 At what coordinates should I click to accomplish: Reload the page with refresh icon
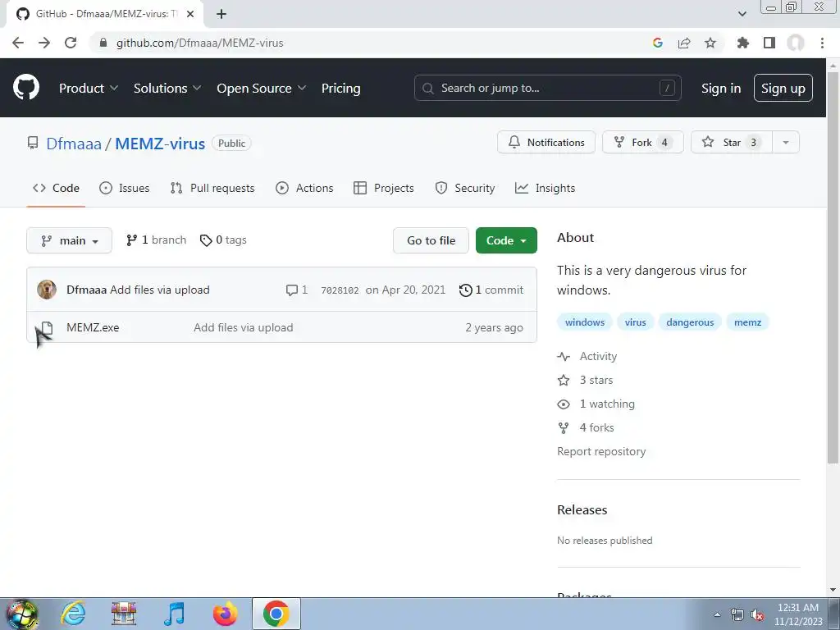(71, 43)
